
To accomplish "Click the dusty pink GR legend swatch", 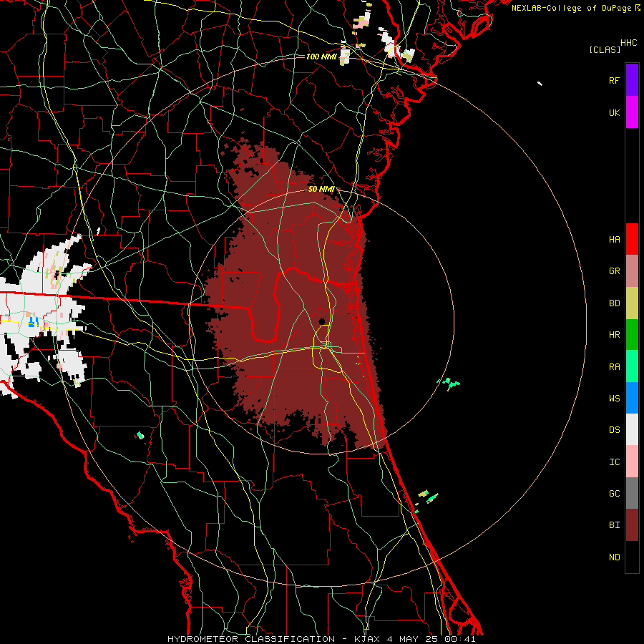I will click(632, 271).
